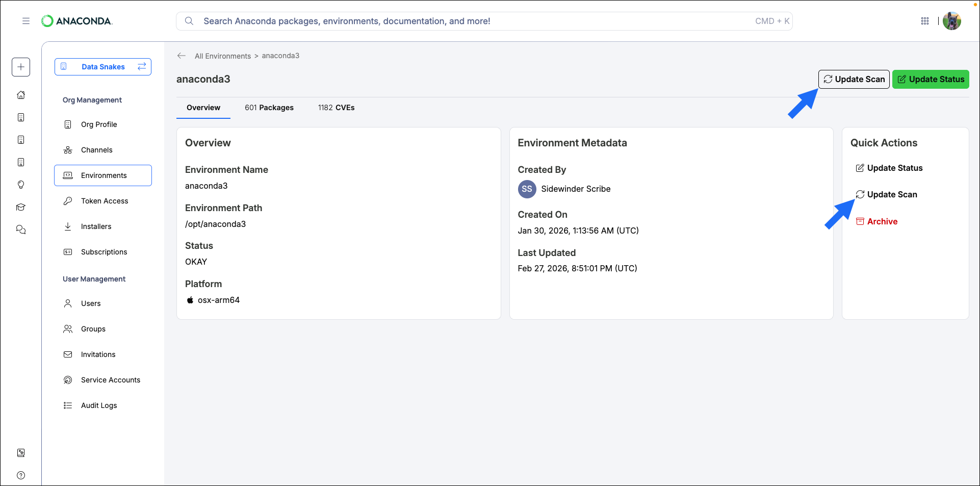Click the red Archive quick action

coord(877,221)
